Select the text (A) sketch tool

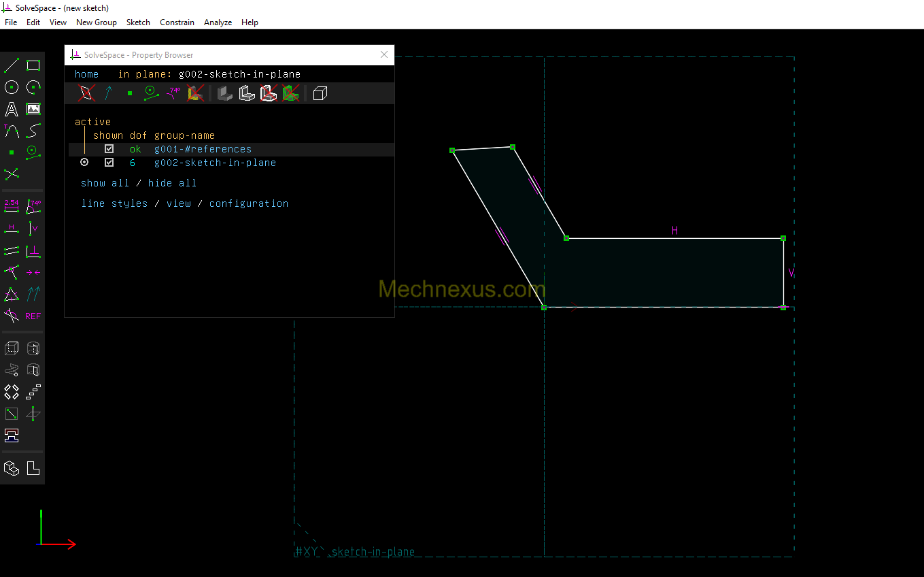[12, 109]
